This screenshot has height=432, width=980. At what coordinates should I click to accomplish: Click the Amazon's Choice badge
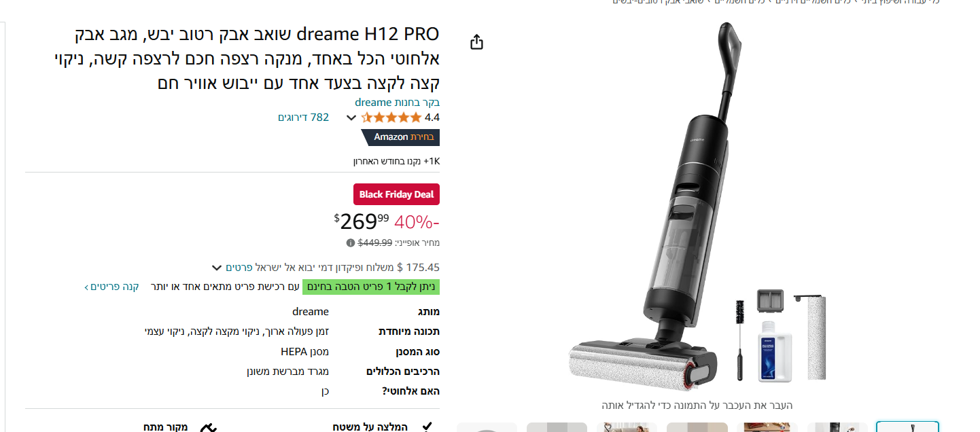click(400, 137)
